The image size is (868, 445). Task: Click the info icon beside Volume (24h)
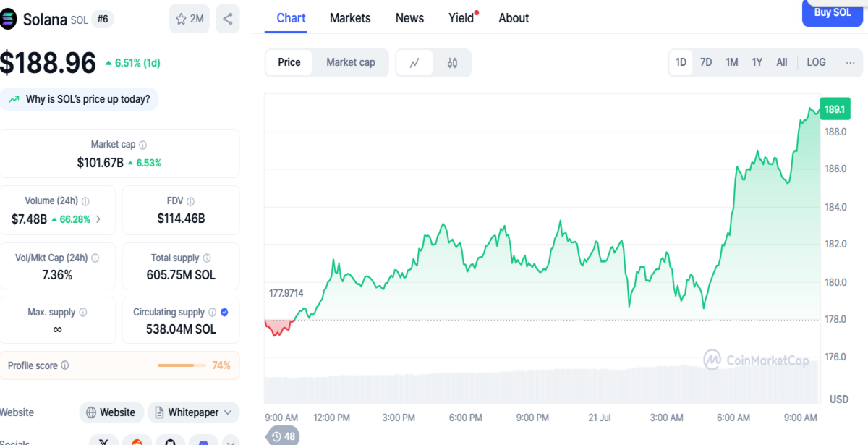tap(85, 201)
